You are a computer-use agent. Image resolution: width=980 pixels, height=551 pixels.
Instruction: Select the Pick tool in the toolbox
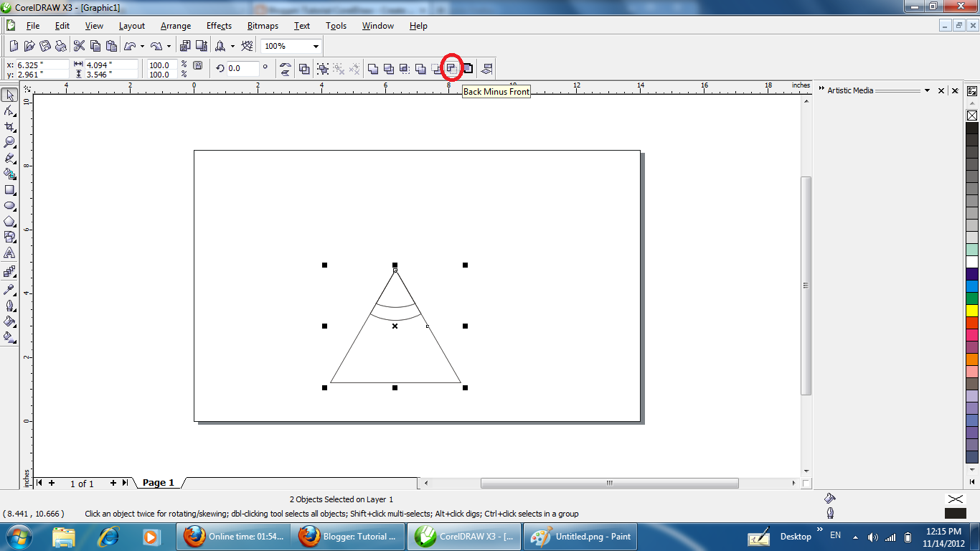pyautogui.click(x=10, y=95)
